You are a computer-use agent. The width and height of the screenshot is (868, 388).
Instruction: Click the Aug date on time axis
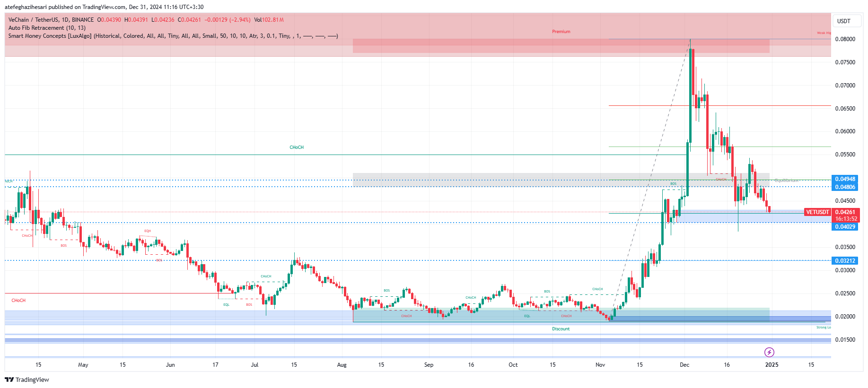(342, 365)
